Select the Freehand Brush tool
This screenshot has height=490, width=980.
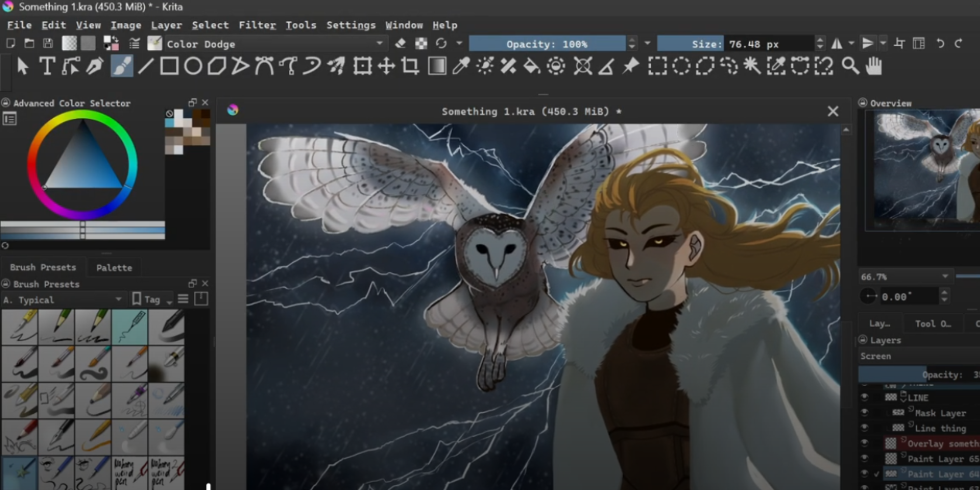point(122,66)
